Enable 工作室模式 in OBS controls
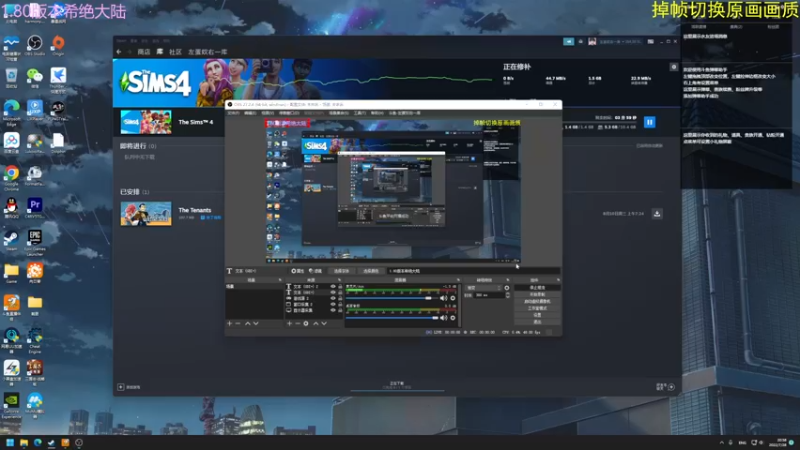The image size is (800, 450). click(x=537, y=308)
